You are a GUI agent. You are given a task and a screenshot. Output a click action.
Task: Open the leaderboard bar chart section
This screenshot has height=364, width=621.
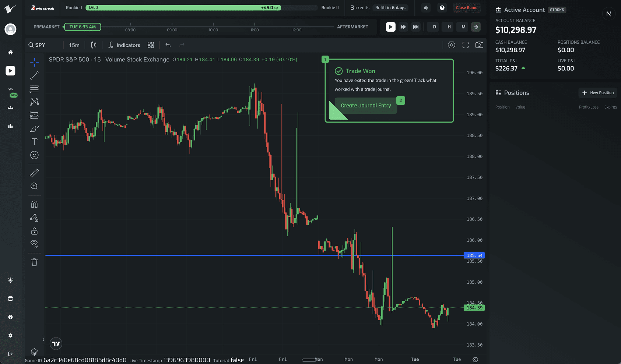[x=10, y=126]
